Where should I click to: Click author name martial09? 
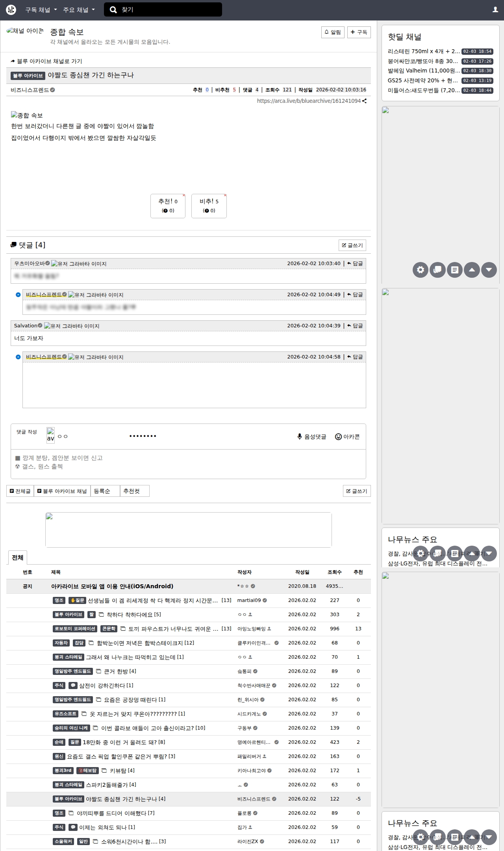point(249,600)
